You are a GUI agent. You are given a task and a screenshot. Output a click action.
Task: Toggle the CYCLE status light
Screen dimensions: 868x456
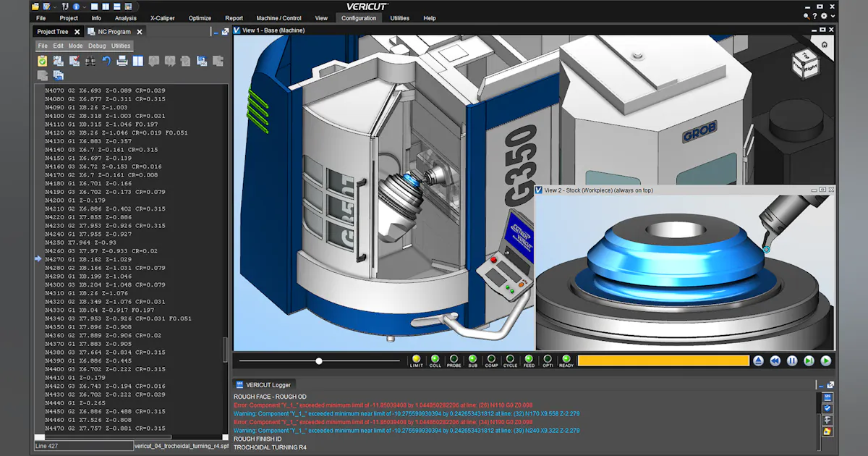tap(510, 360)
